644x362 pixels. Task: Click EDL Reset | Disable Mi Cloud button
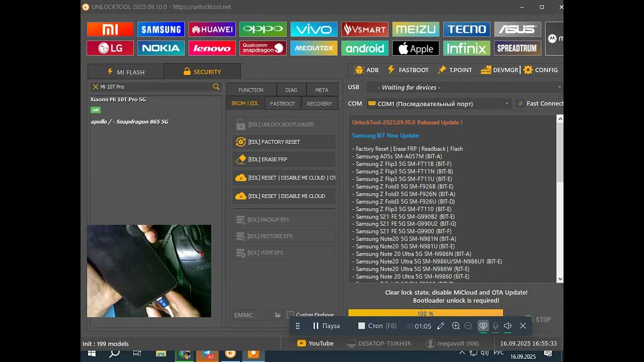(x=284, y=196)
